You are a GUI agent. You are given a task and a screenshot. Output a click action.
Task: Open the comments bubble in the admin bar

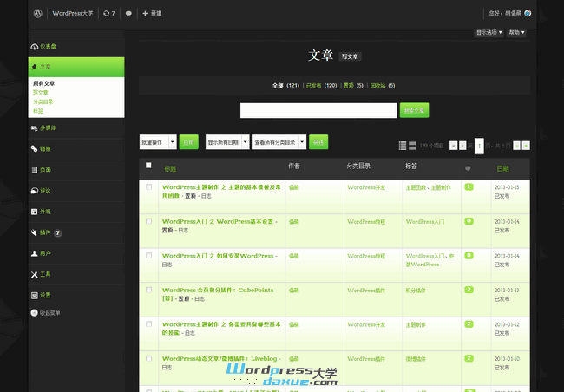tap(128, 14)
